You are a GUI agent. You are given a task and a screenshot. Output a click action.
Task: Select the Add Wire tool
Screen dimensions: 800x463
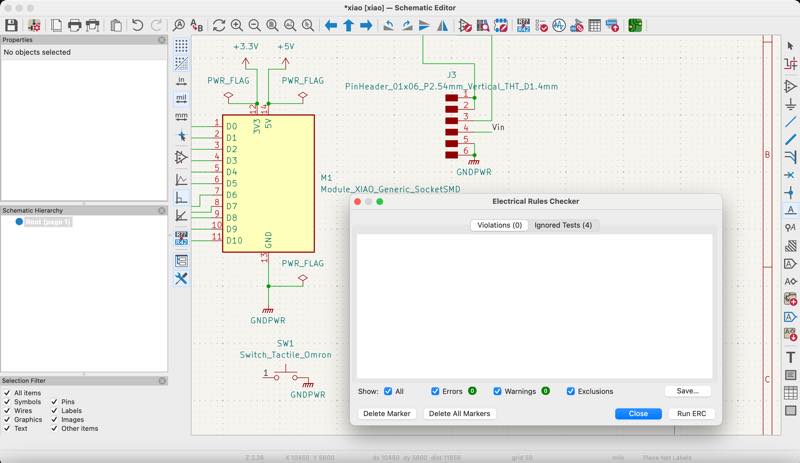(x=790, y=122)
